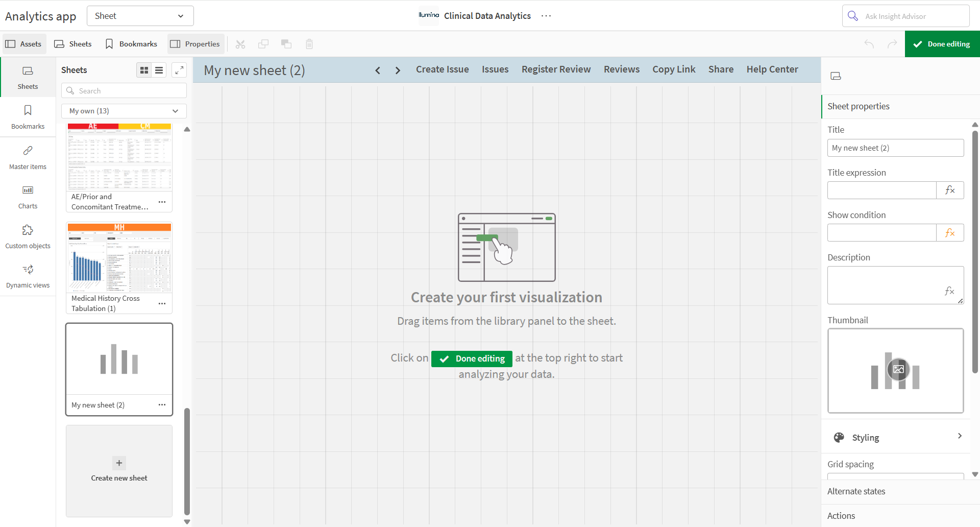Open Reviews menu item
This screenshot has width=980, height=527.
point(621,69)
